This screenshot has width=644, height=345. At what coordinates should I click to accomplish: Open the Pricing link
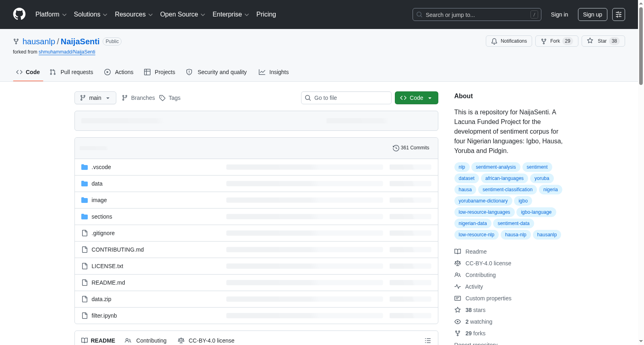pyautogui.click(x=266, y=14)
